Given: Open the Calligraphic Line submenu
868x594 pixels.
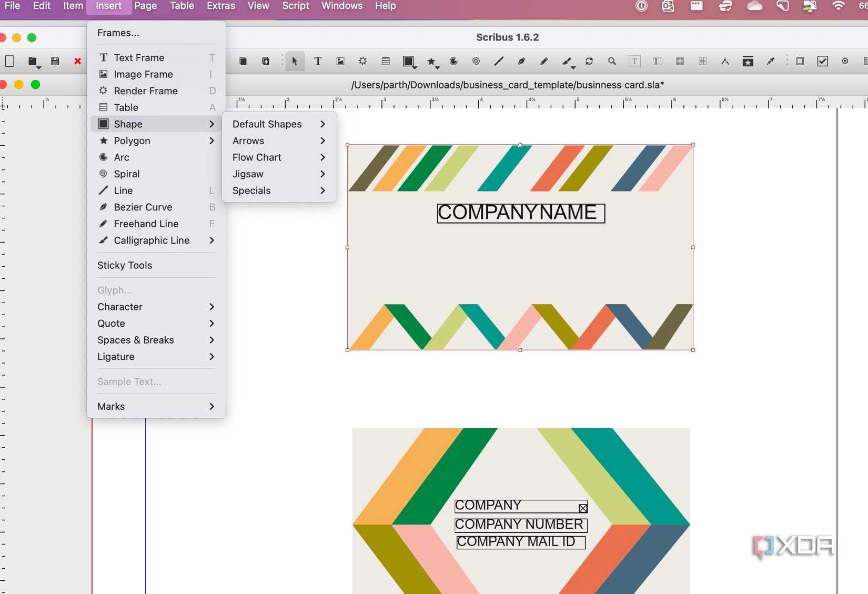Looking at the screenshot, I should (153, 240).
